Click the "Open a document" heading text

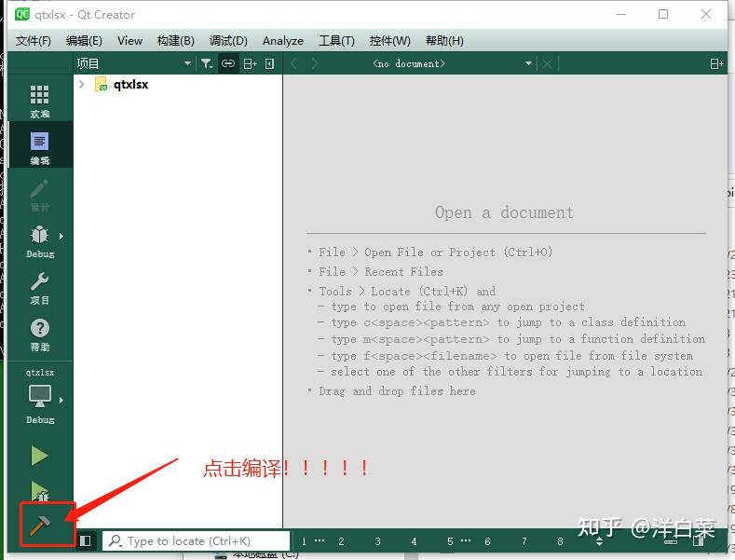coord(504,212)
